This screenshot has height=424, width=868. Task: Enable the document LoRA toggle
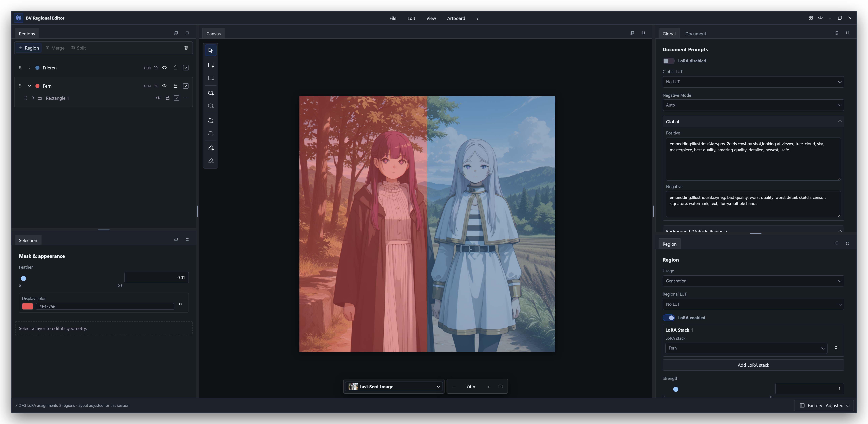(x=669, y=61)
